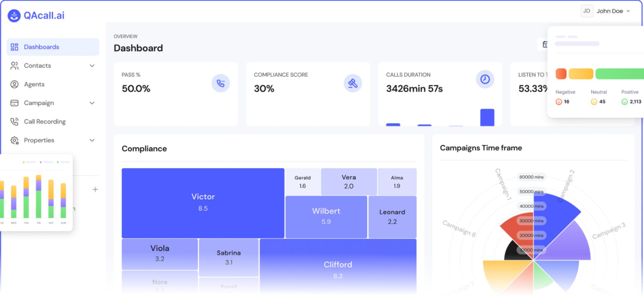Click the phone icon on Pass % card
The height and width of the screenshot is (296, 644).
tap(221, 83)
